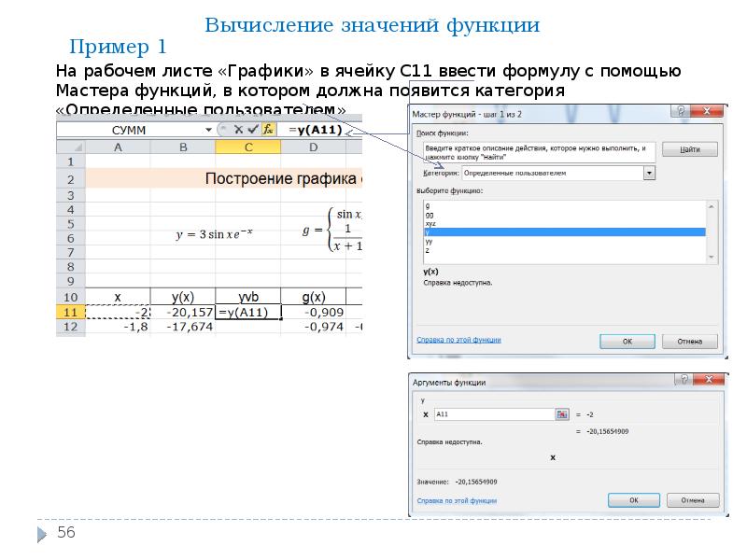Click the fx Insert Function icon
747x560 pixels.
click(268, 130)
